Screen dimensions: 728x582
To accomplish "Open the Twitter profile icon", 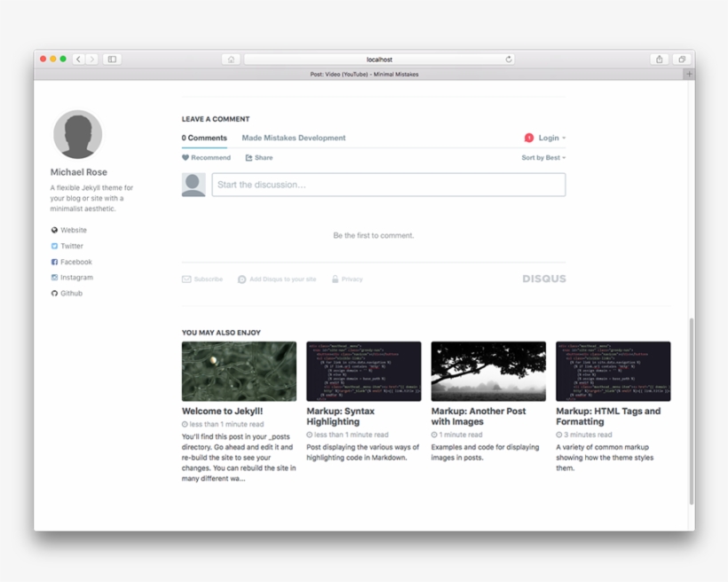I will (x=55, y=246).
